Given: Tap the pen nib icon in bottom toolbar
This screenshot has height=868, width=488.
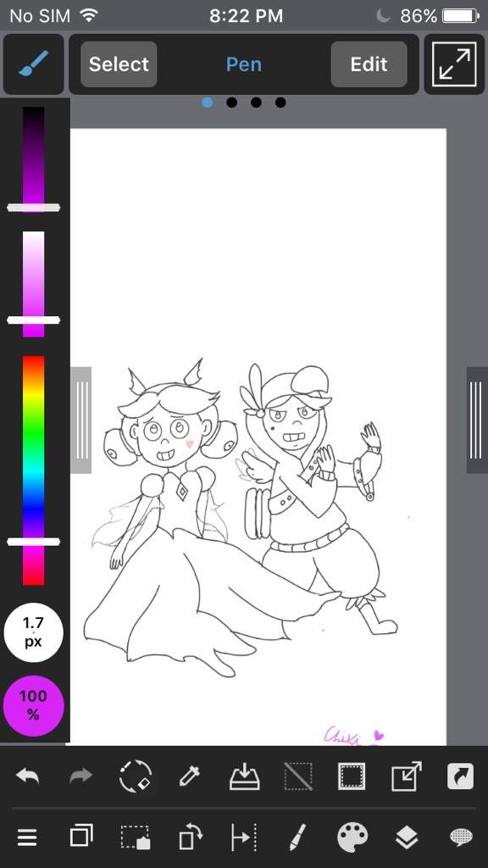Looking at the screenshot, I should [x=297, y=837].
